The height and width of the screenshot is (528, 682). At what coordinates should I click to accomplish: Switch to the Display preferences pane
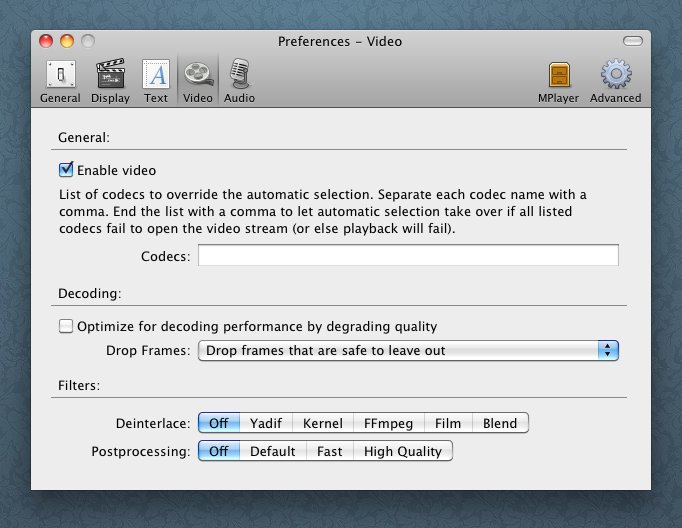(x=110, y=80)
